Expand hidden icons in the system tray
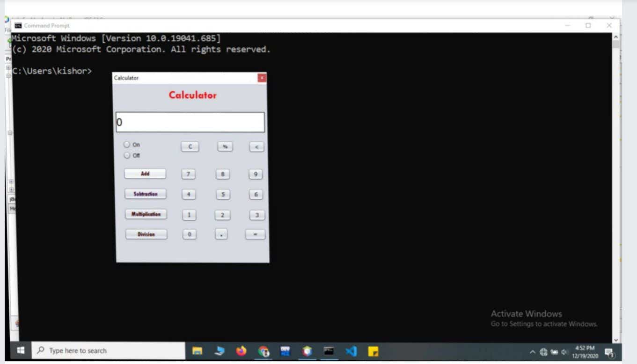 pyautogui.click(x=532, y=351)
